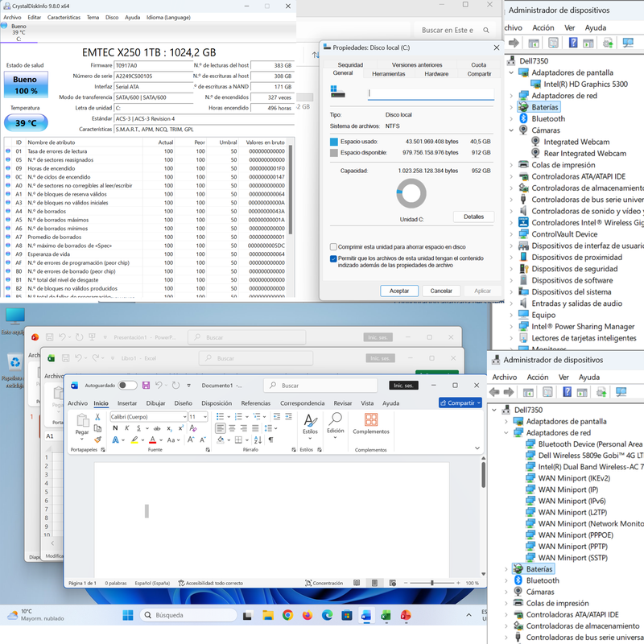Click the Detalles button for Unidad C:
Image resolution: width=644 pixels, height=644 pixels.
coord(473,217)
